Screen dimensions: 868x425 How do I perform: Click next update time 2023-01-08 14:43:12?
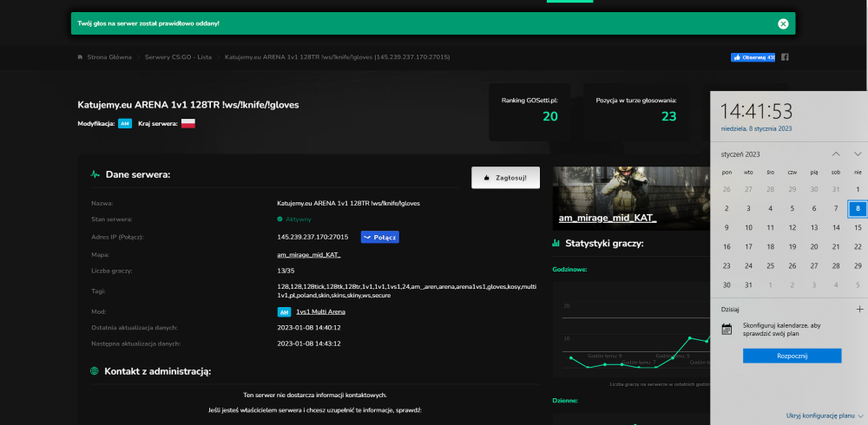pyautogui.click(x=309, y=343)
